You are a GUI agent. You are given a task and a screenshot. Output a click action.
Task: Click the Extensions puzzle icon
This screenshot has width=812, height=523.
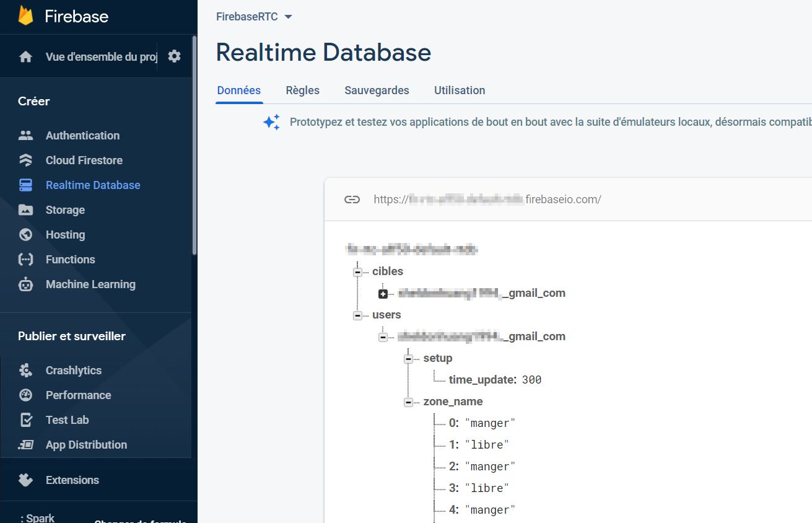pyautogui.click(x=25, y=480)
